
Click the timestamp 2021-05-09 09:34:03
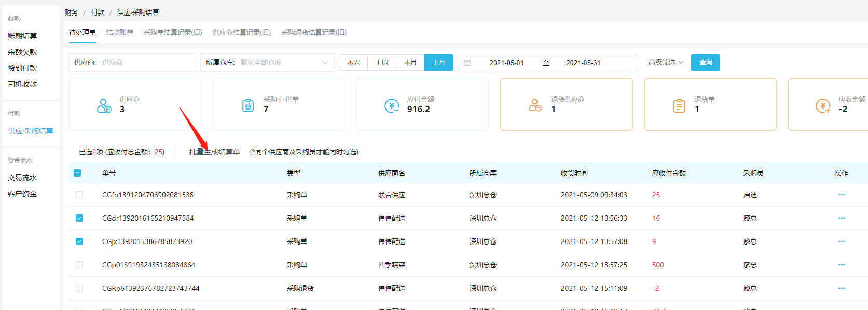point(594,195)
